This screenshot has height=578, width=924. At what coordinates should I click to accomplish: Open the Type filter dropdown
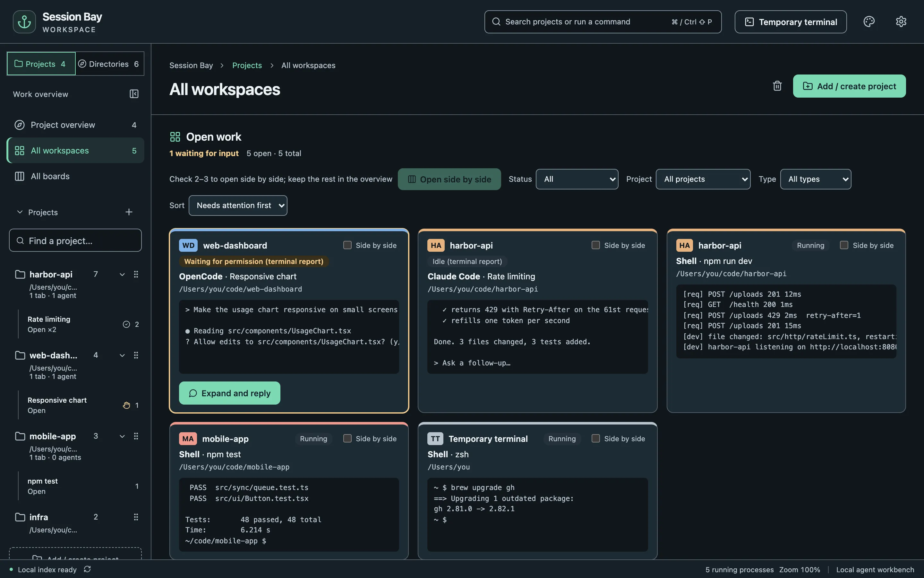click(x=816, y=179)
